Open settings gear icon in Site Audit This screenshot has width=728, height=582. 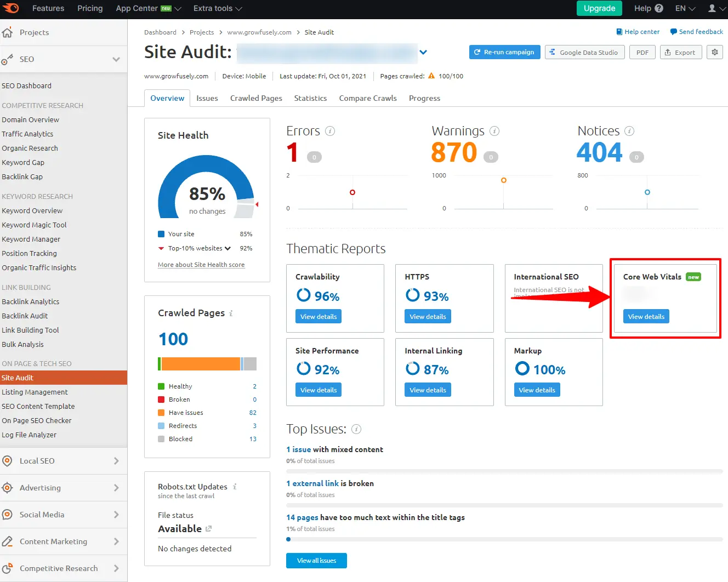pos(714,52)
